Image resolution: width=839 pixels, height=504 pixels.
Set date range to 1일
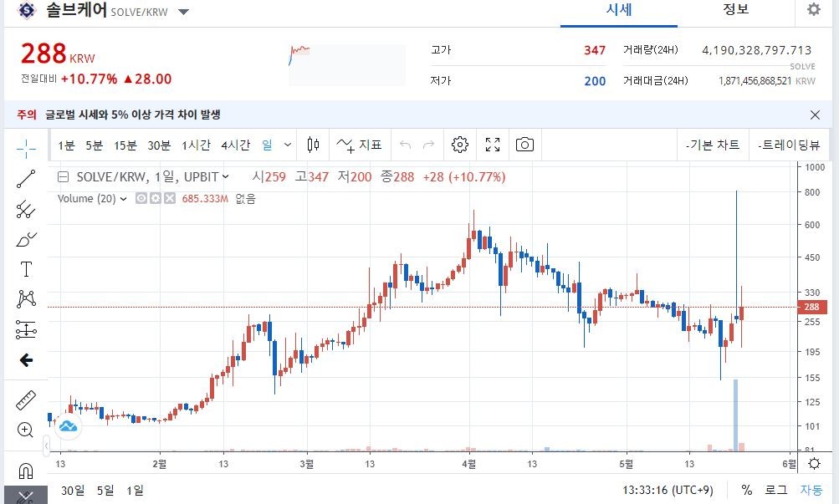(x=135, y=490)
